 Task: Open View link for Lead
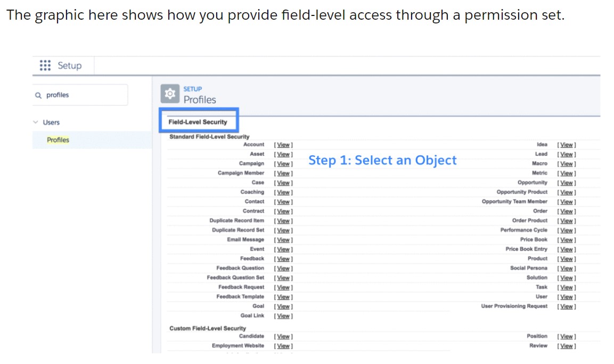coord(567,154)
